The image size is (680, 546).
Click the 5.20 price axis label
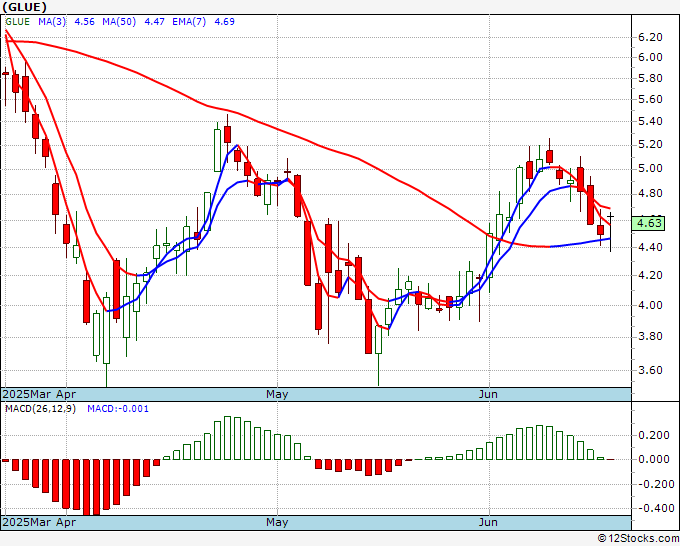click(651, 144)
